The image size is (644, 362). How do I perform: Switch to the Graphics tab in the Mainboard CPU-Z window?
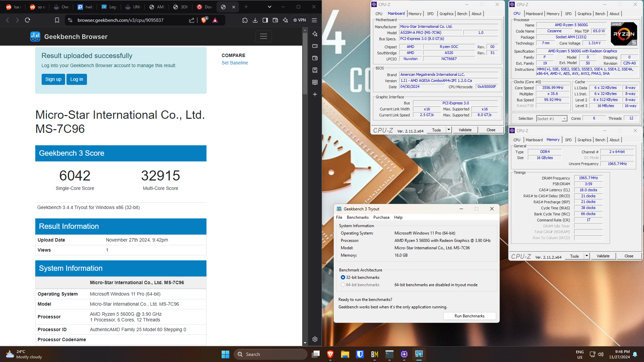(x=446, y=14)
